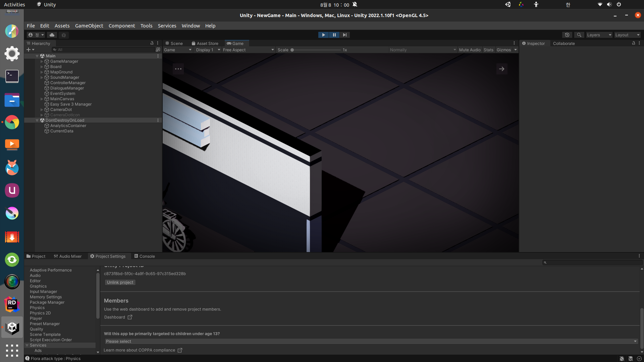Collapse the Main scene in Hierarchy
Image resolution: width=644 pixels, height=362 pixels.
point(37,56)
